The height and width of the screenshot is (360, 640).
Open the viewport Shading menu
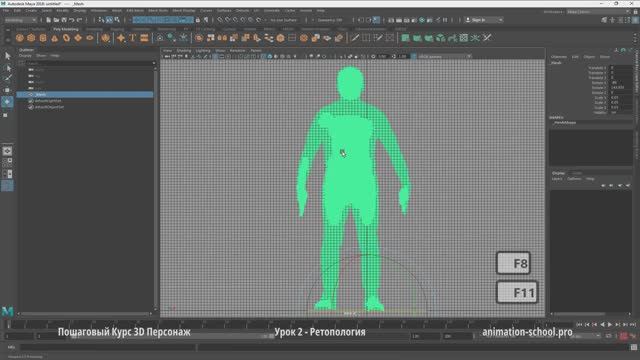[x=184, y=51]
